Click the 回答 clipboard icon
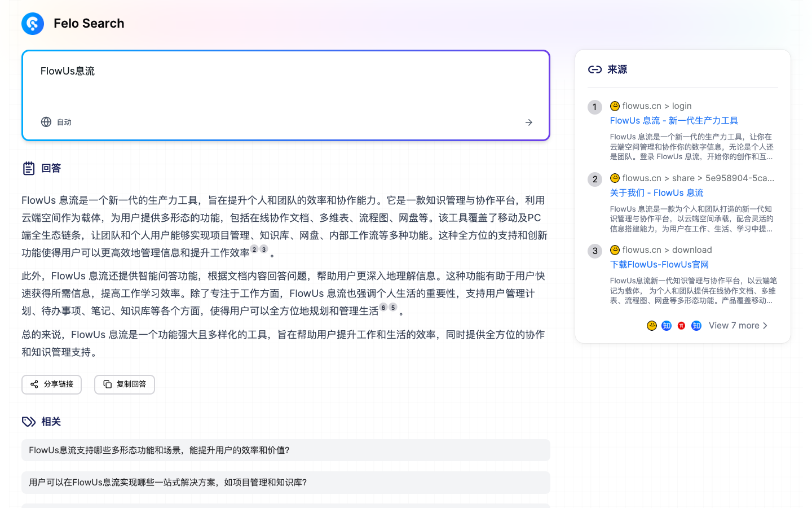This screenshot has height=508, width=812. tap(28, 168)
